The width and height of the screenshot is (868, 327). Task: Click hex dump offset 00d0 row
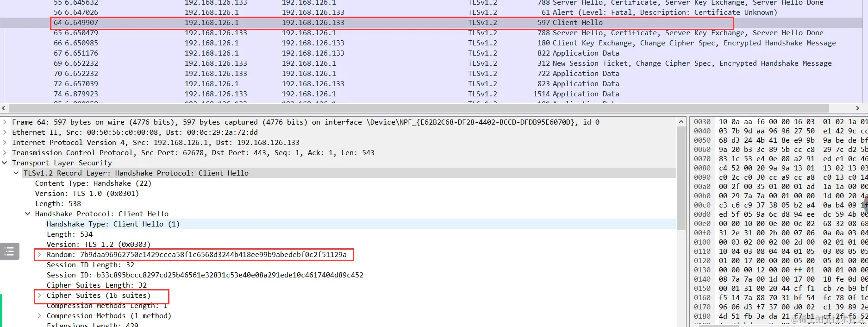(x=780, y=214)
